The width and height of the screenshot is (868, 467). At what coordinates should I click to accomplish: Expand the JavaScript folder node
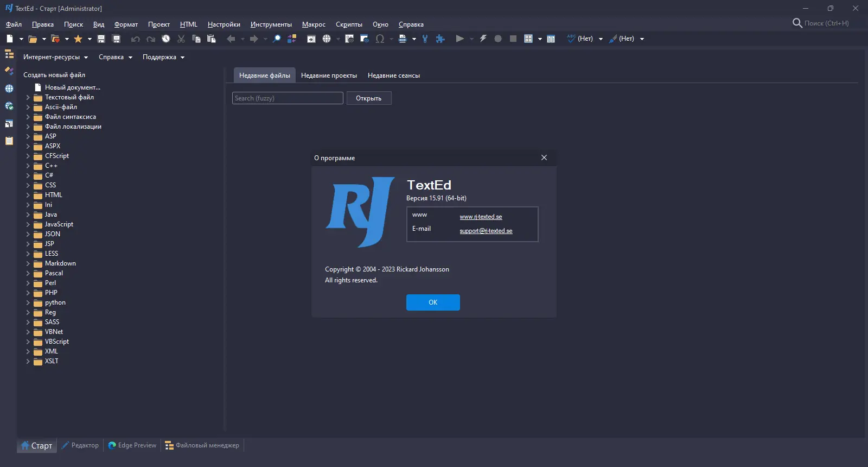28,224
